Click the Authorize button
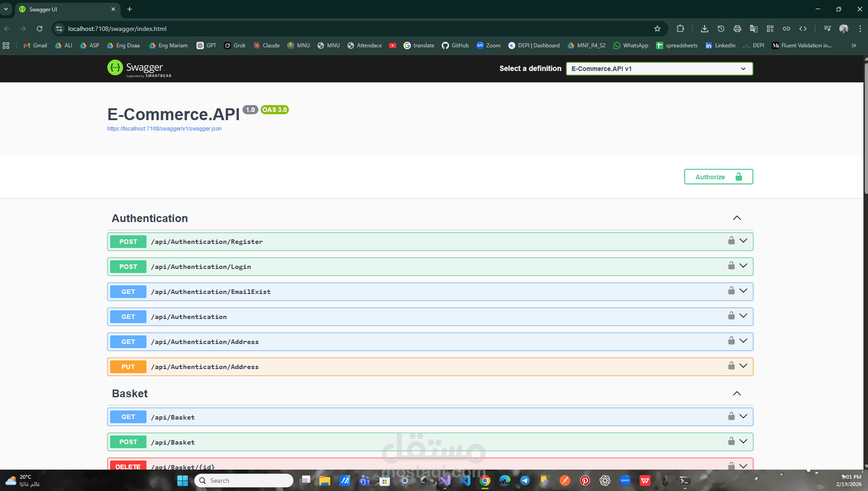 point(718,177)
